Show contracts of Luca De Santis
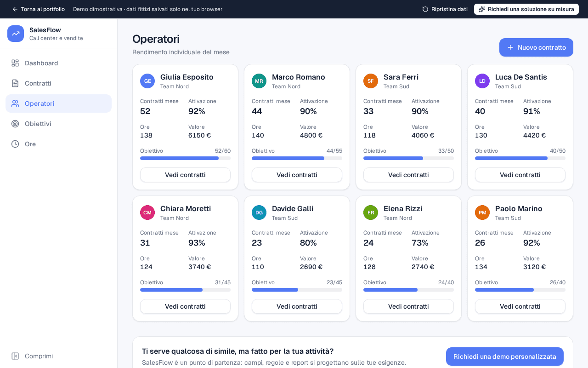Viewport: 588px width, 368px height. [520, 175]
